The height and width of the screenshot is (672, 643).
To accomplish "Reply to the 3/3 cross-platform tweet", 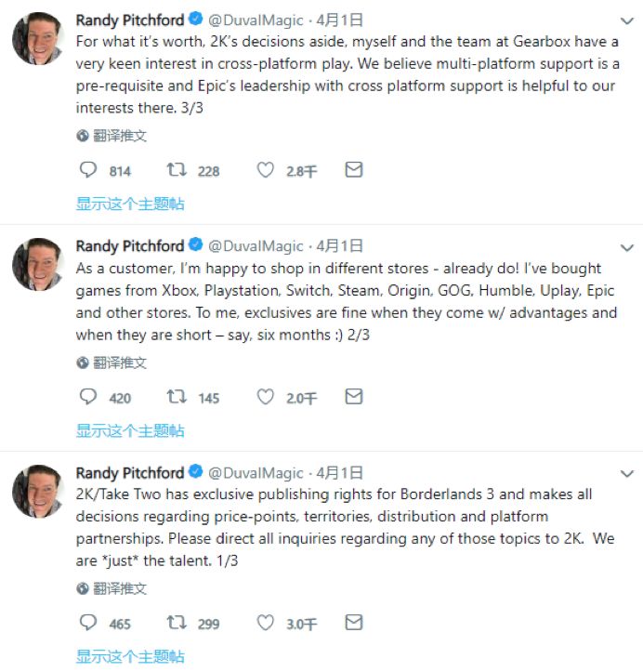I will coord(88,170).
